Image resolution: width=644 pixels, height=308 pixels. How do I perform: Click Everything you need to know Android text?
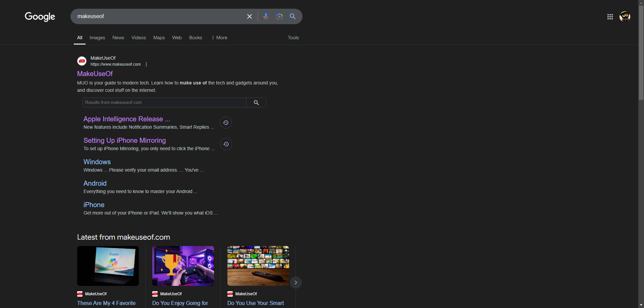[140, 191]
